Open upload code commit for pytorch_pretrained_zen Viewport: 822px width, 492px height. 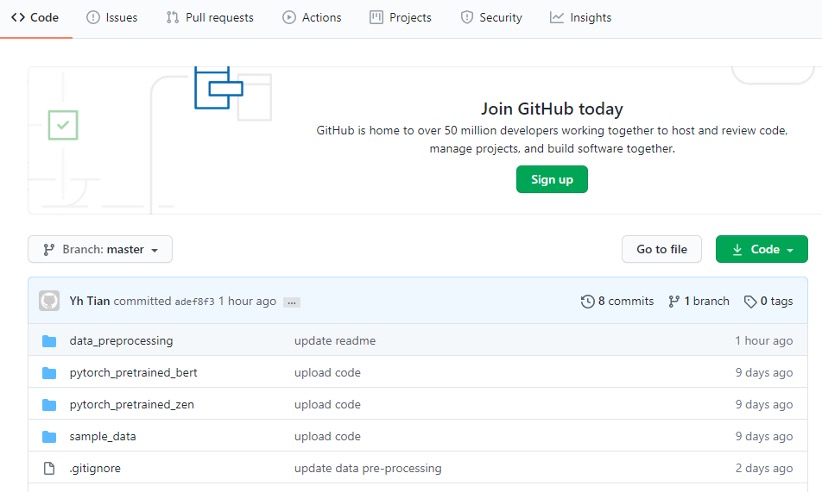(x=327, y=405)
